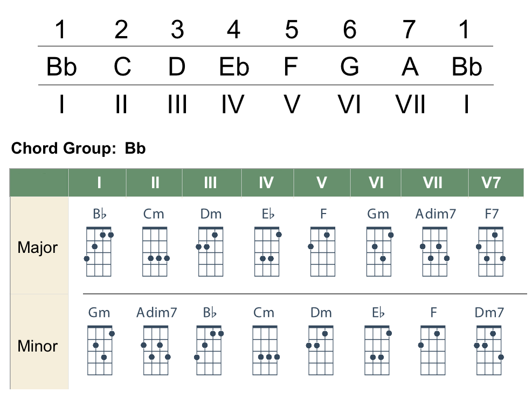Click Eb chord diagram in Major row
This screenshot has height=399, width=532.
266,252
